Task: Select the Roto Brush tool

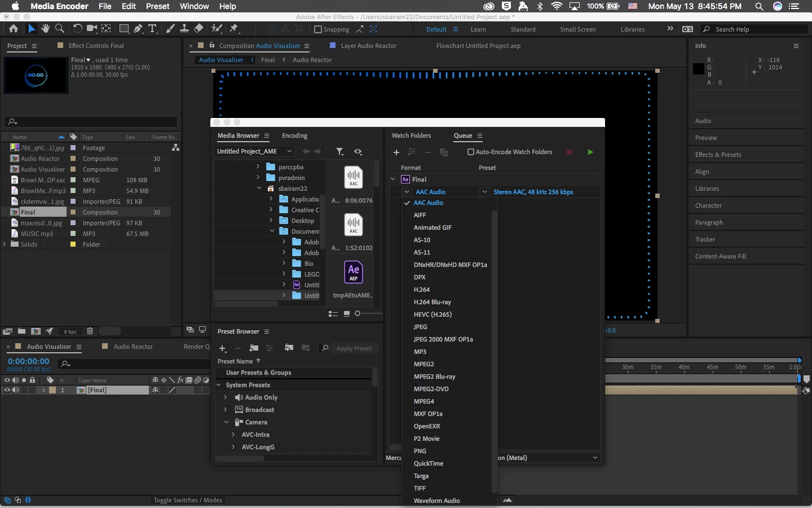Action: 217,28
